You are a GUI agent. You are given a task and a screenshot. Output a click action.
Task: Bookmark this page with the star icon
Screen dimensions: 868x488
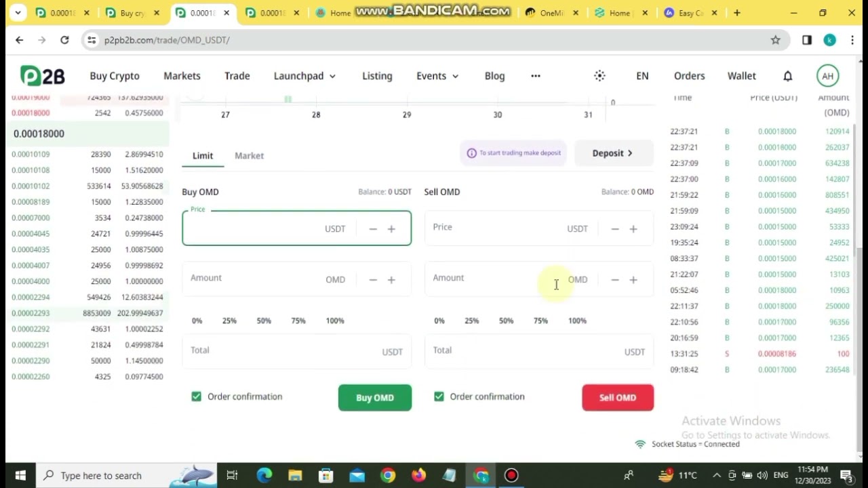click(x=776, y=40)
